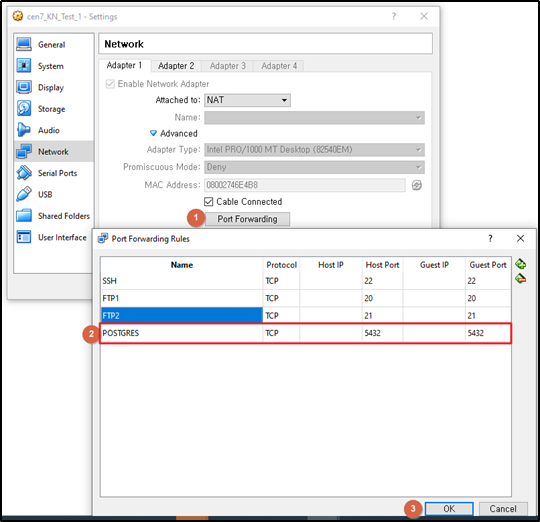
Task: Open the network Name dropdown
Action: point(314,117)
